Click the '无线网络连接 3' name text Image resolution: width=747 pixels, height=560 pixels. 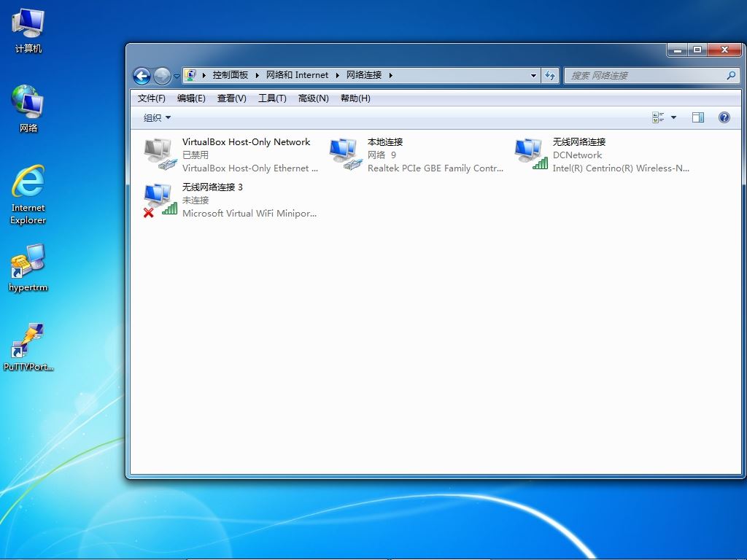(212, 187)
